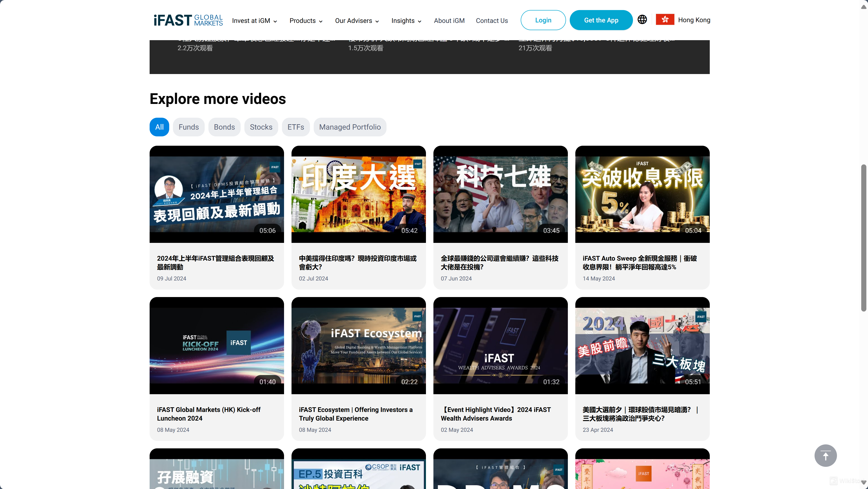Filter videos by Funds

click(189, 127)
